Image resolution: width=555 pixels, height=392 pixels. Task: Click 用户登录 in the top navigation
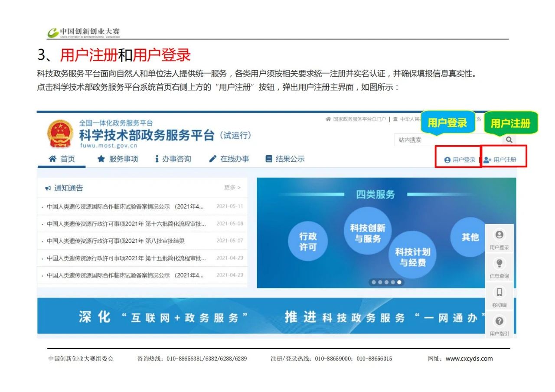(460, 160)
